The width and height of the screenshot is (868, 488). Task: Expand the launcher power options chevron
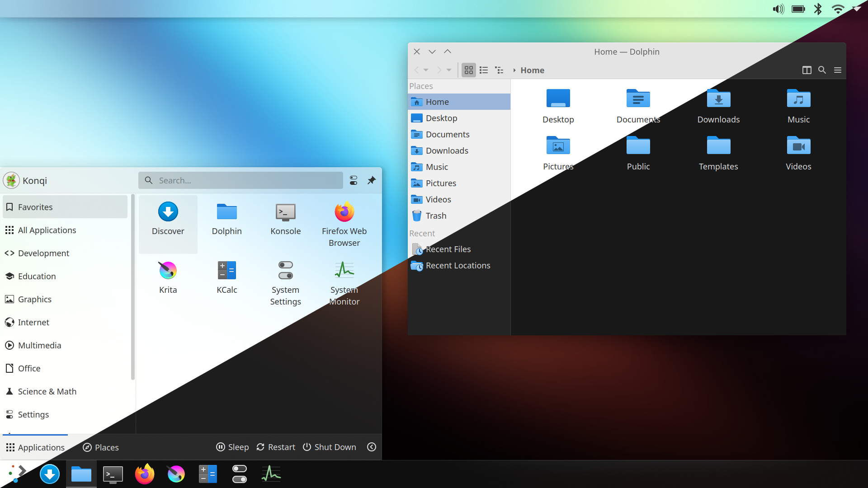(372, 447)
